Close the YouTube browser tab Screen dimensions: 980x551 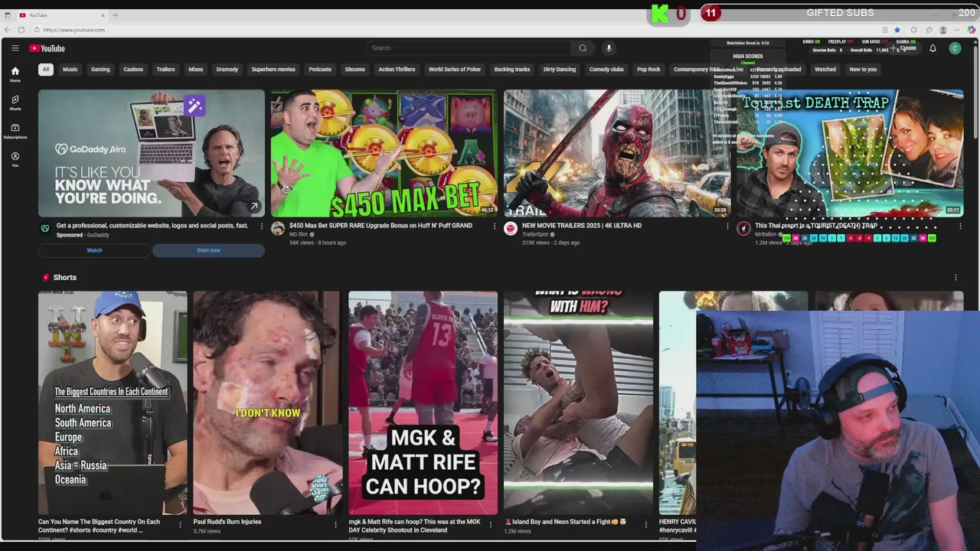103,15
